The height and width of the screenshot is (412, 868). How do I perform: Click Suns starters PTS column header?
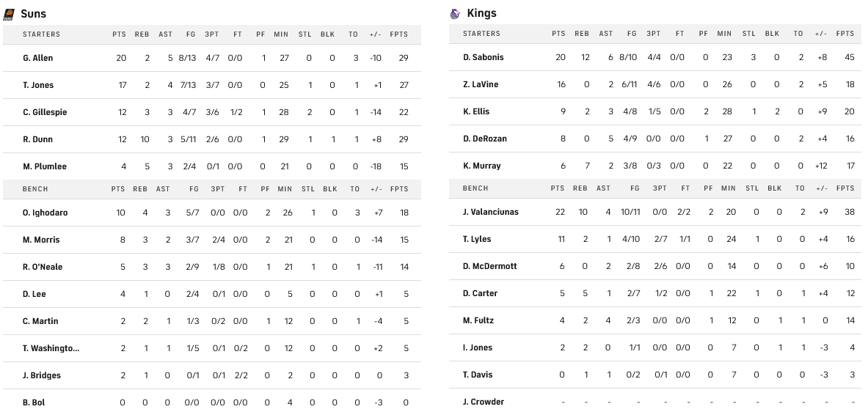(x=119, y=34)
